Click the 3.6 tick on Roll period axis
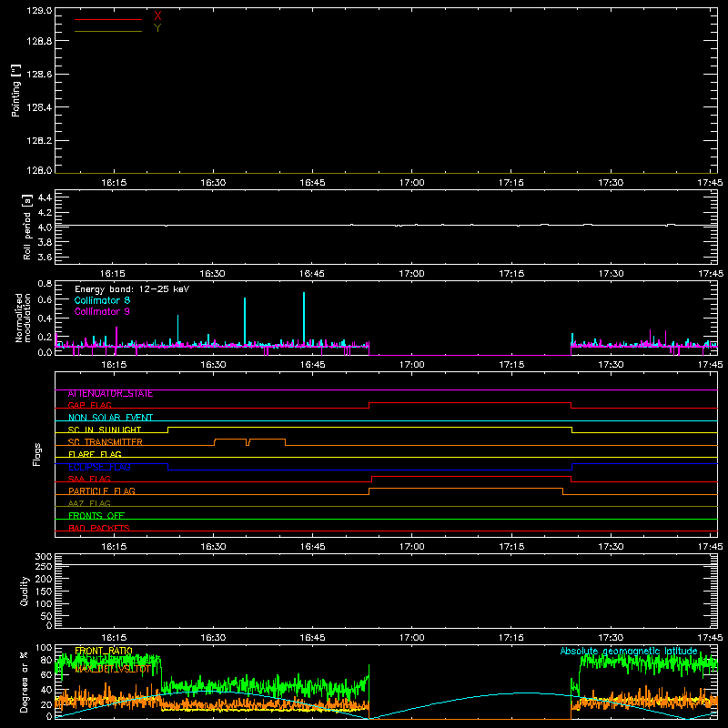 (x=45, y=257)
